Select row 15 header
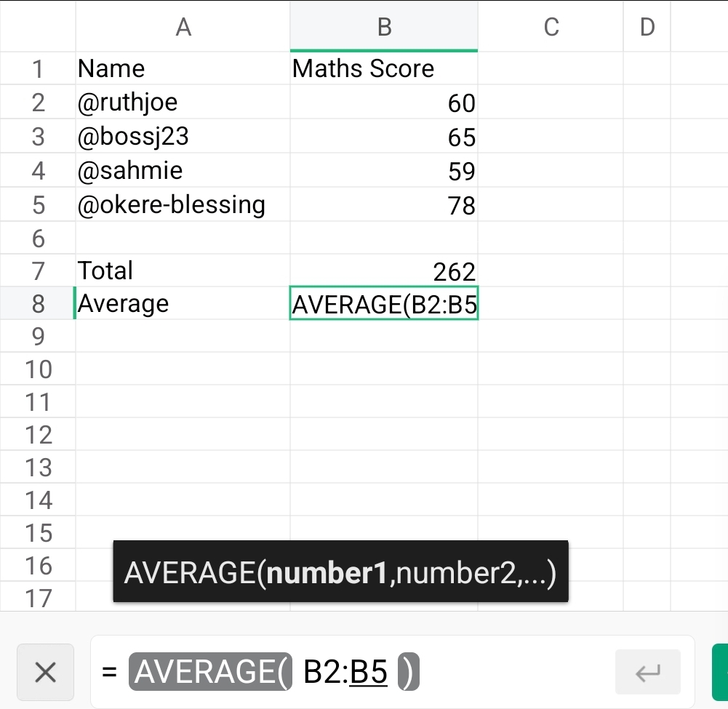Viewport: 728px width, 709px height. (x=38, y=532)
